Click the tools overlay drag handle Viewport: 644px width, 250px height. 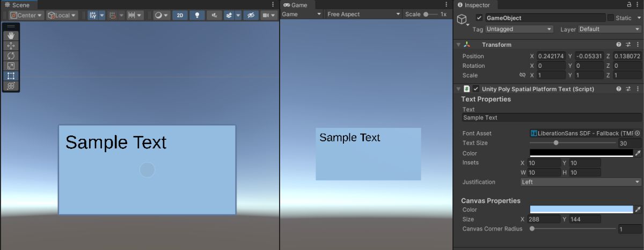pos(11,26)
